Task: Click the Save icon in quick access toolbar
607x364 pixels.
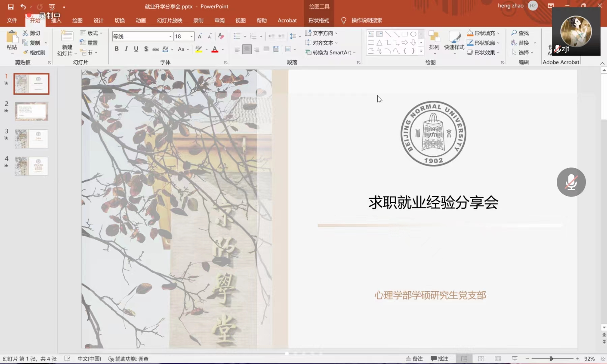Action: pos(11,7)
